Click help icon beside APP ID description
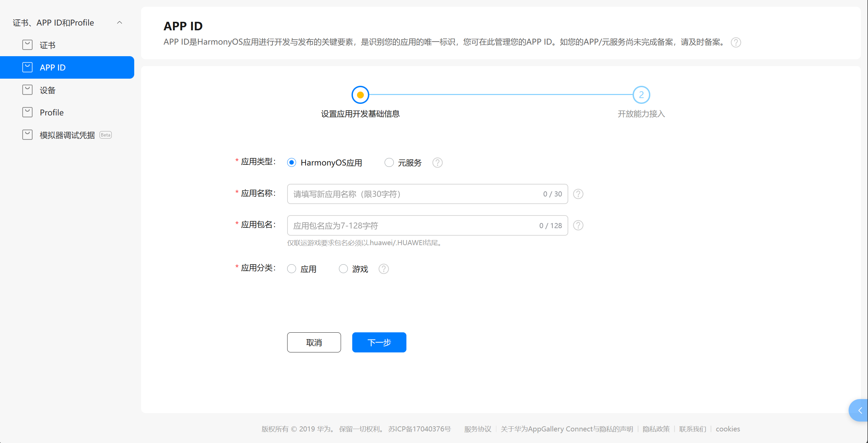 tap(736, 43)
